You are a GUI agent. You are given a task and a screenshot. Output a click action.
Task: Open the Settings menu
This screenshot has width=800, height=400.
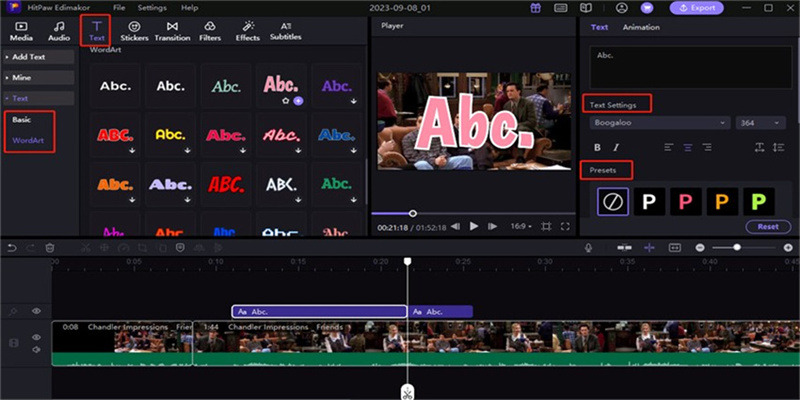(152, 8)
